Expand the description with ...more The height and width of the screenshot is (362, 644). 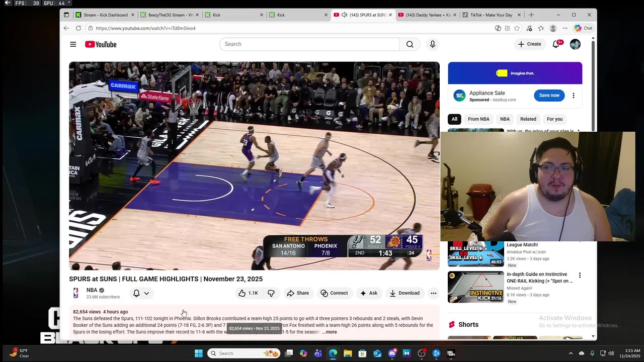[x=330, y=332]
